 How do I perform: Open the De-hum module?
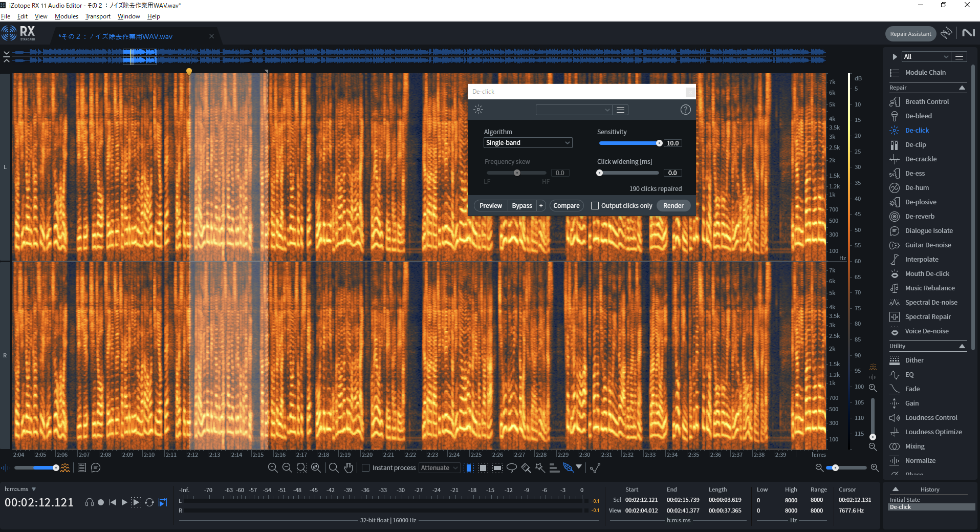[917, 187]
